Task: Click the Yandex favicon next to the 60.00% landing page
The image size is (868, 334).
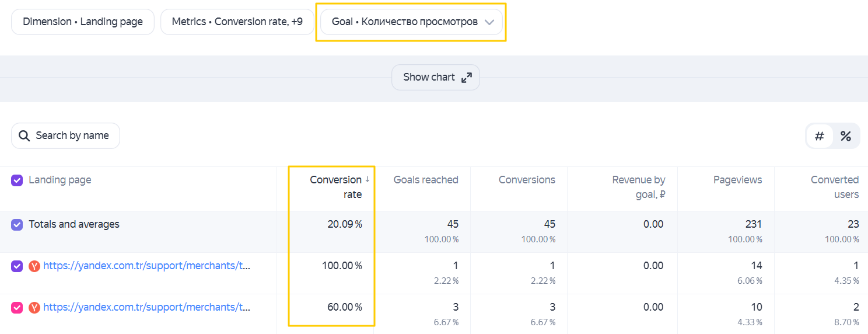Action: pos(34,308)
